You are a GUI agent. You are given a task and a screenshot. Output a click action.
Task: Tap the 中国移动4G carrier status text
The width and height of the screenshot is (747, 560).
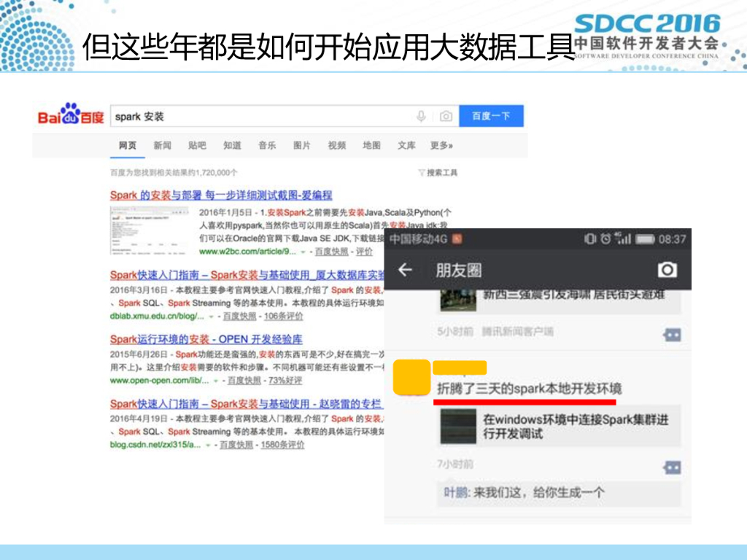(x=418, y=239)
